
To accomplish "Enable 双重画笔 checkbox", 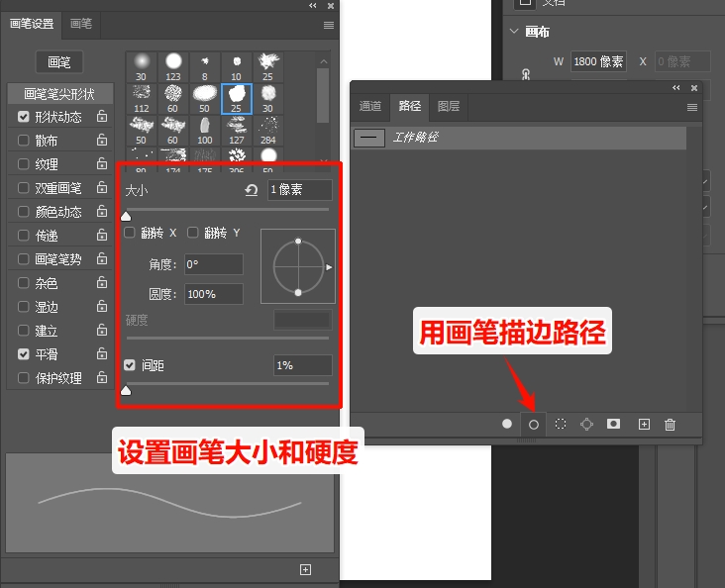I will (x=23, y=188).
